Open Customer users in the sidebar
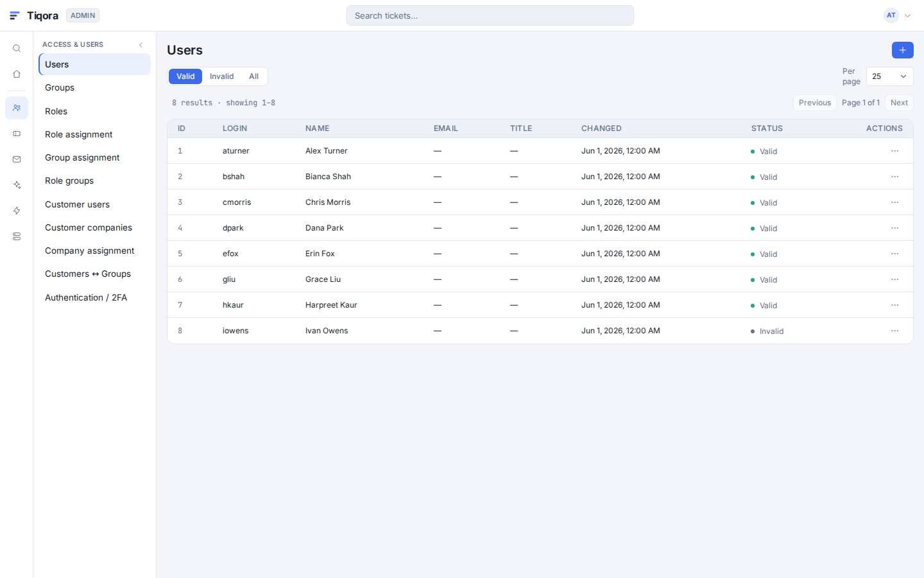This screenshot has width=924, height=578. click(94, 204)
